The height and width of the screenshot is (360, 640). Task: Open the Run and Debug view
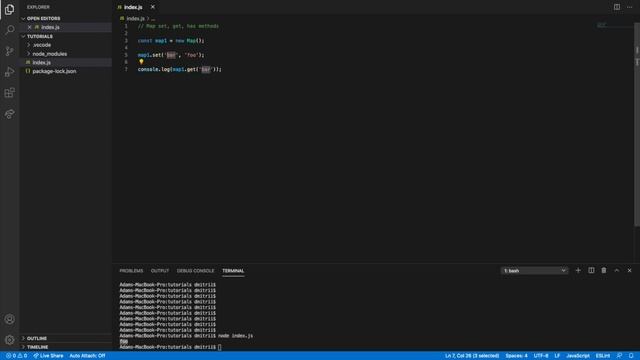[x=9, y=72]
